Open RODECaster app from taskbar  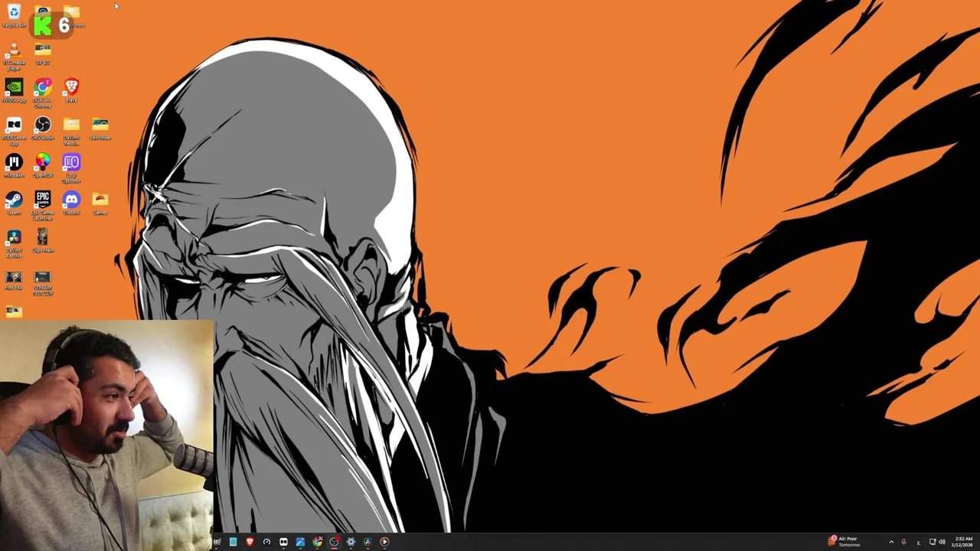pyautogui.click(x=283, y=542)
